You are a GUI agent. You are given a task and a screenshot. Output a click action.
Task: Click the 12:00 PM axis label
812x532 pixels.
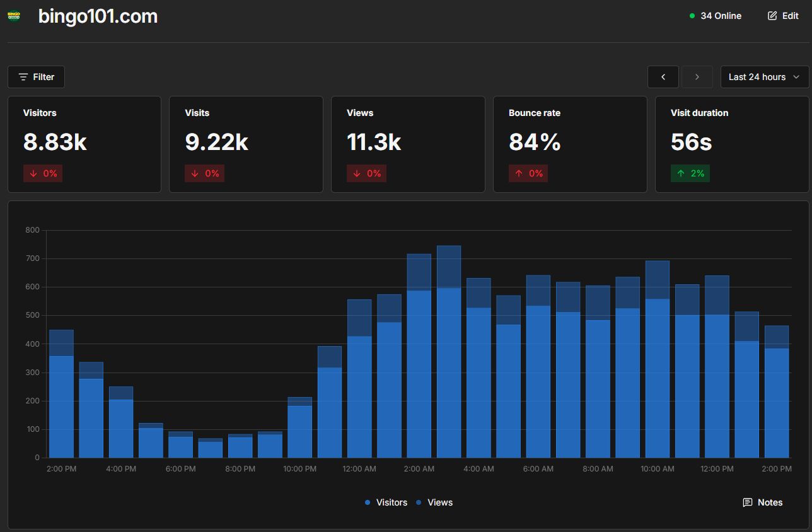[x=717, y=469]
